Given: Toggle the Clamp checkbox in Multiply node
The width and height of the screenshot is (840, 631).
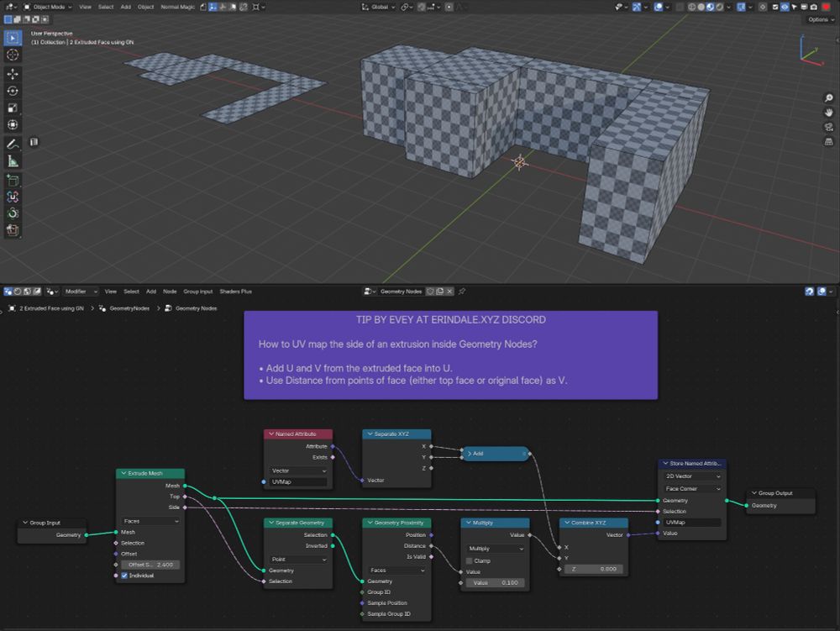Looking at the screenshot, I should [x=470, y=560].
